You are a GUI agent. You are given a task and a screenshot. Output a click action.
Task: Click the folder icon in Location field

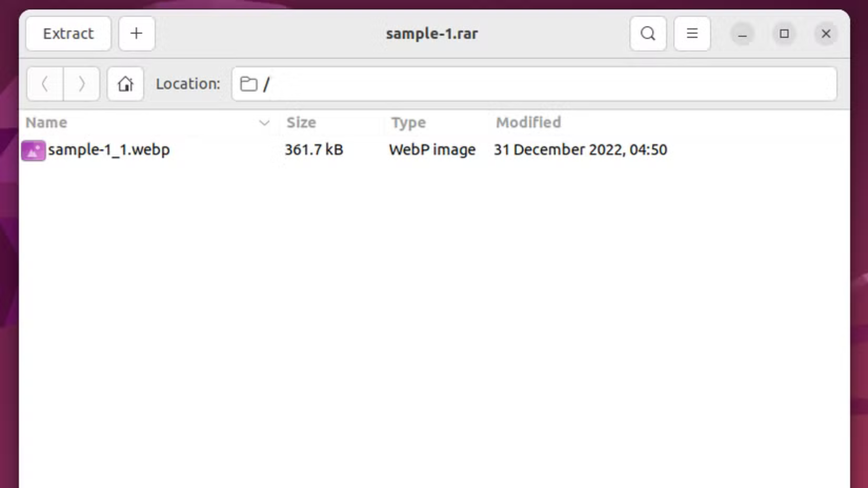249,84
